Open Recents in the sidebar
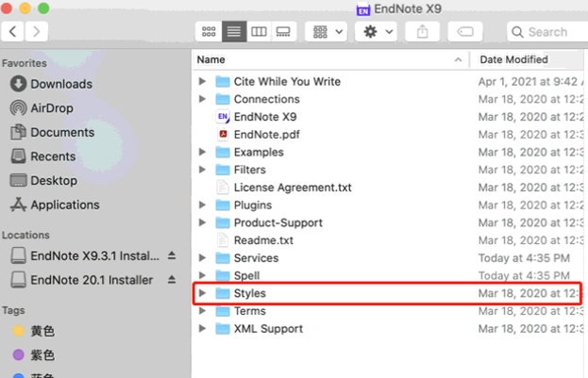The width and height of the screenshot is (588, 378). (43, 156)
